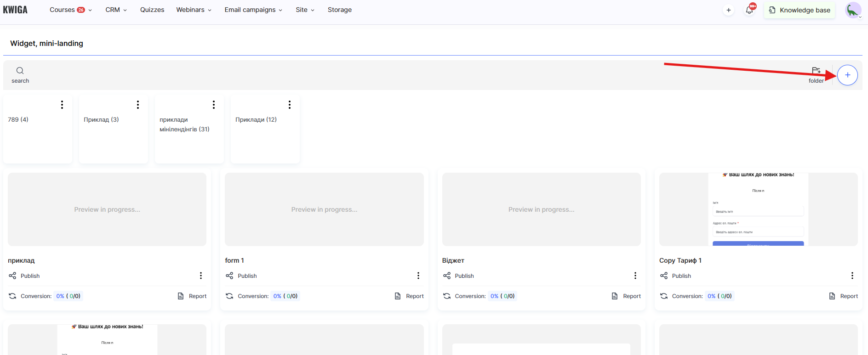Click Publish under Copy Тариф 1
Image resolution: width=868 pixels, height=355 pixels.
681,276
